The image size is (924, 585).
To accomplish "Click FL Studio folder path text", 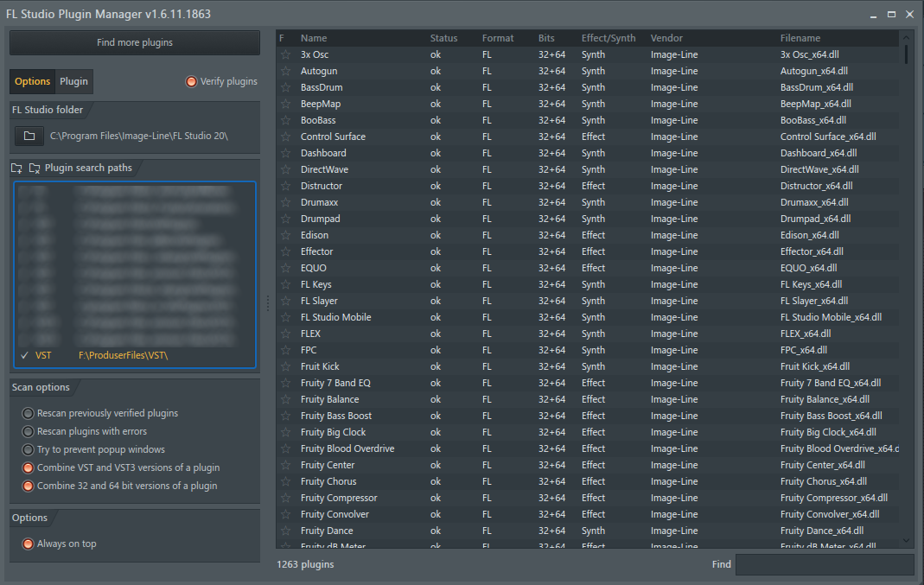I will [139, 136].
